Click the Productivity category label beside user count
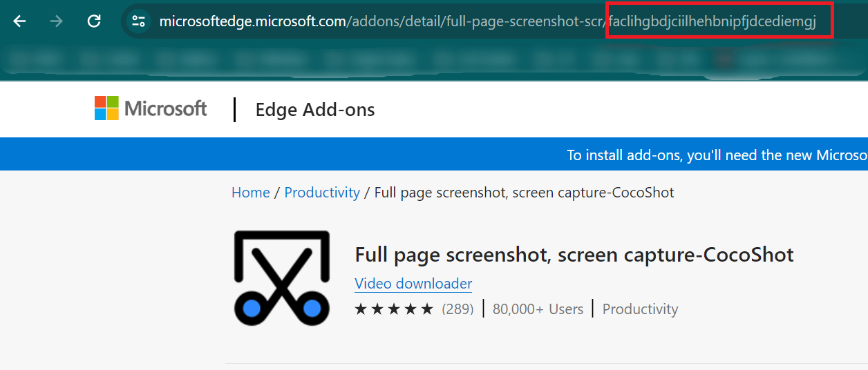The width and height of the screenshot is (868, 370). [x=640, y=309]
